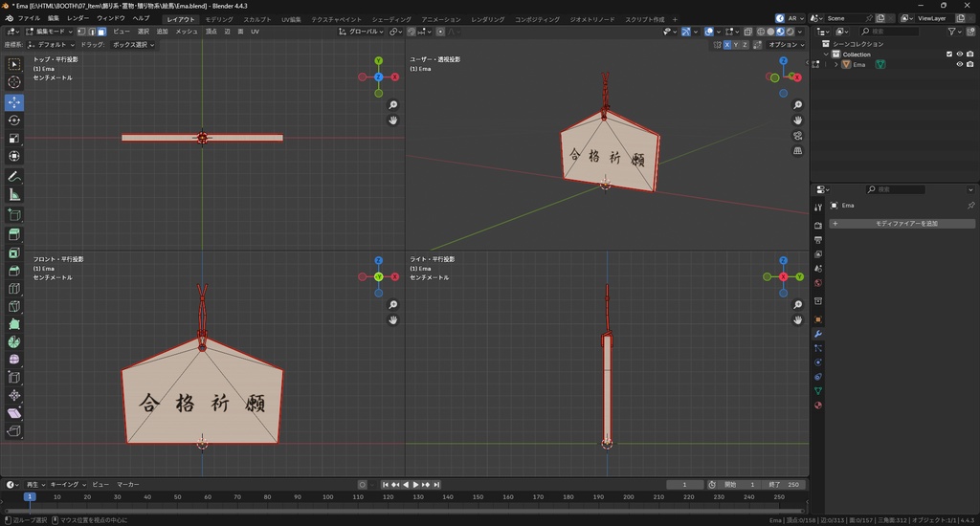Jump to the timeline end frame
Screen dimensions: 980x526
pos(436,485)
